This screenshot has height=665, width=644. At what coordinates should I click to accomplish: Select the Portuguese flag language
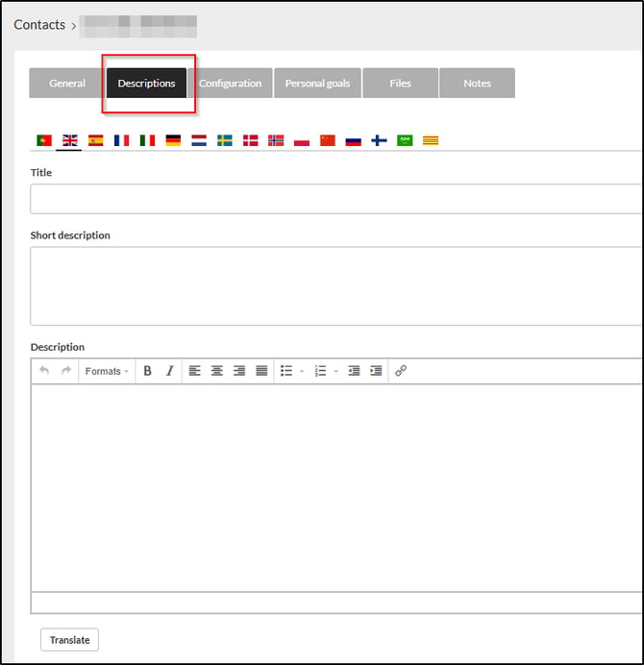(x=44, y=140)
